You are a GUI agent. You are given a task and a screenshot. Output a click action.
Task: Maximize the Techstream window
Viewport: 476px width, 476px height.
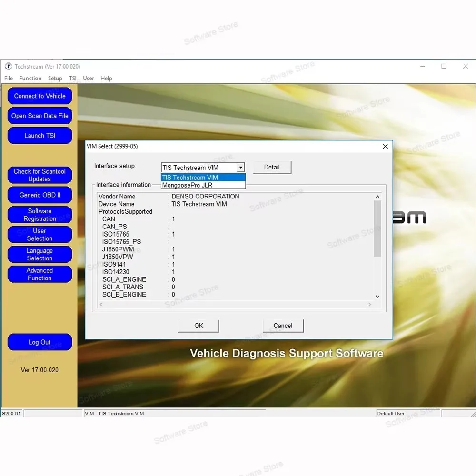click(444, 66)
